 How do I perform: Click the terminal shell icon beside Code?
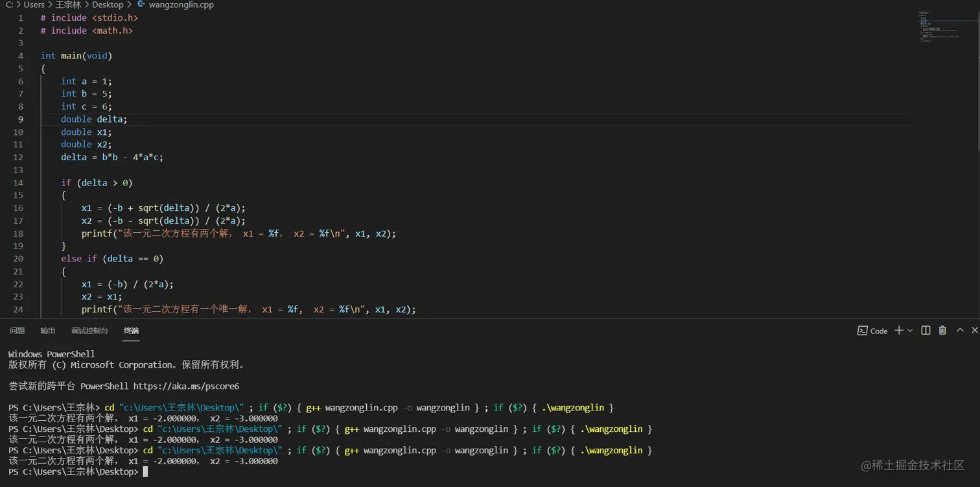pyautogui.click(x=862, y=331)
